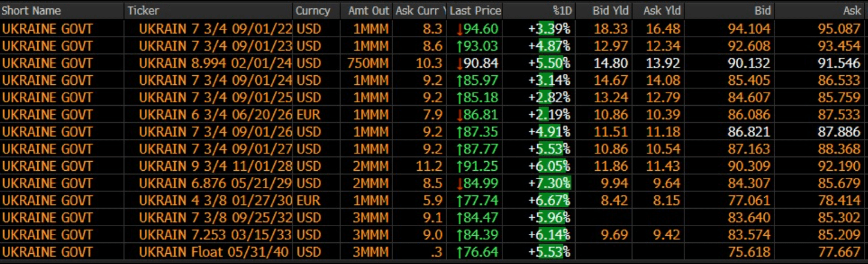Click ask yield 9.42
Screen dimensions: 868x264
coord(668,235)
